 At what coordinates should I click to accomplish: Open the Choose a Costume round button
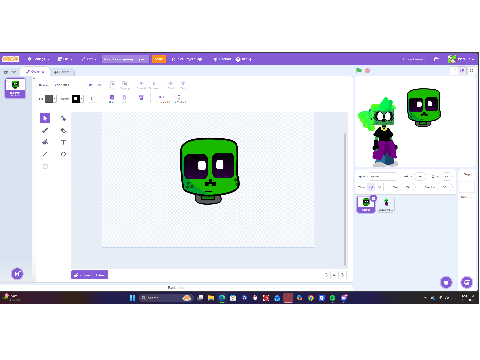[17, 274]
